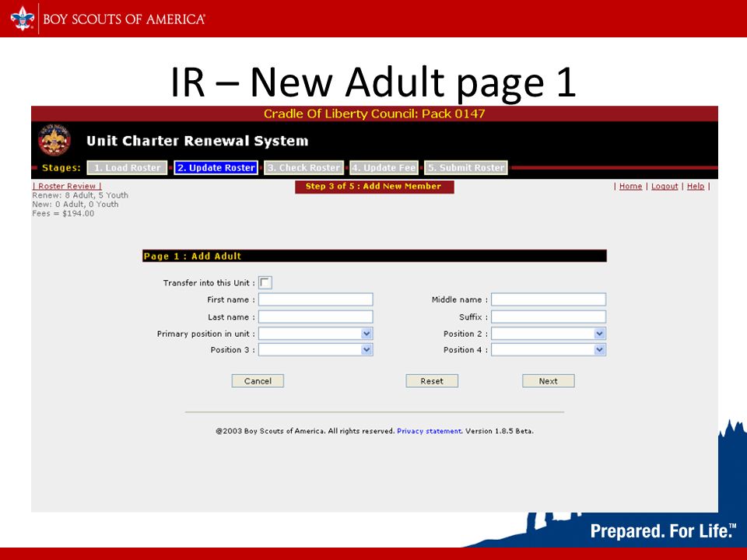Click the 'Step 3 of 5 : Add New Member' label
The image size is (747, 560).
click(x=374, y=187)
